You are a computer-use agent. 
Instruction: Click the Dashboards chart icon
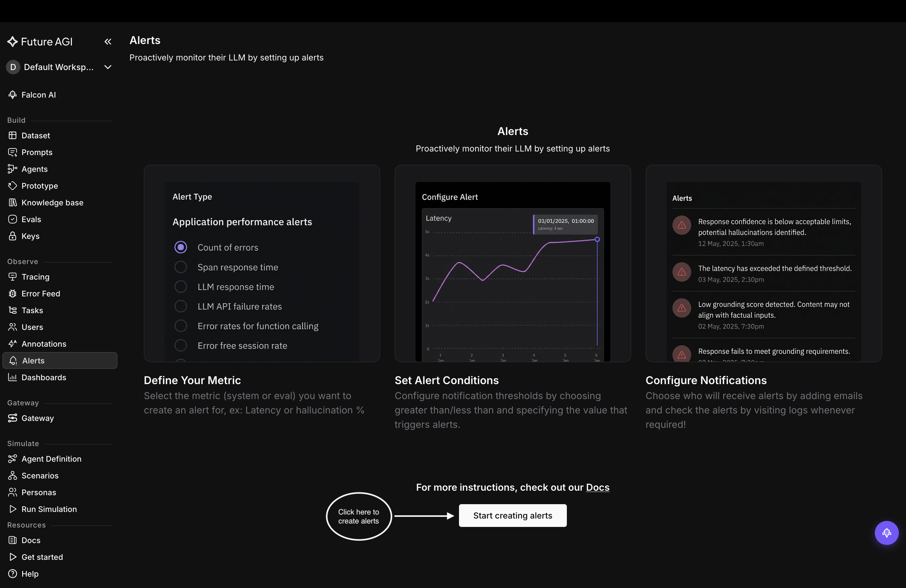tap(13, 377)
